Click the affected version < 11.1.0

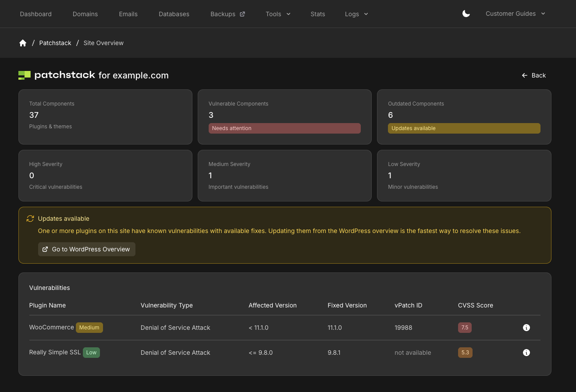(x=259, y=328)
